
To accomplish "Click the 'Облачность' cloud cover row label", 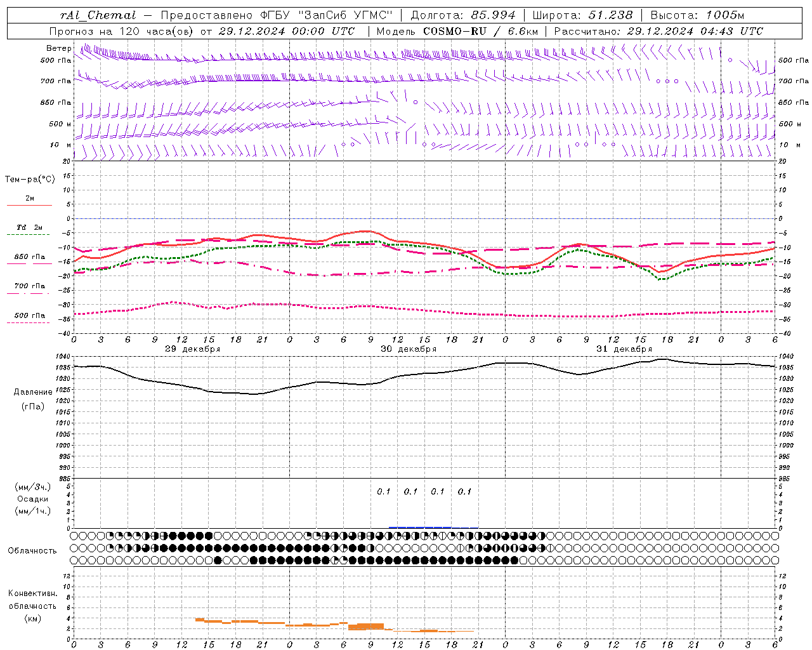I will click(32, 551).
